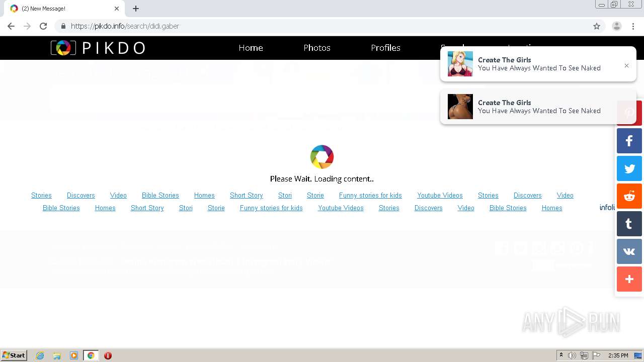Dismiss the top notification popup

[x=626, y=65]
